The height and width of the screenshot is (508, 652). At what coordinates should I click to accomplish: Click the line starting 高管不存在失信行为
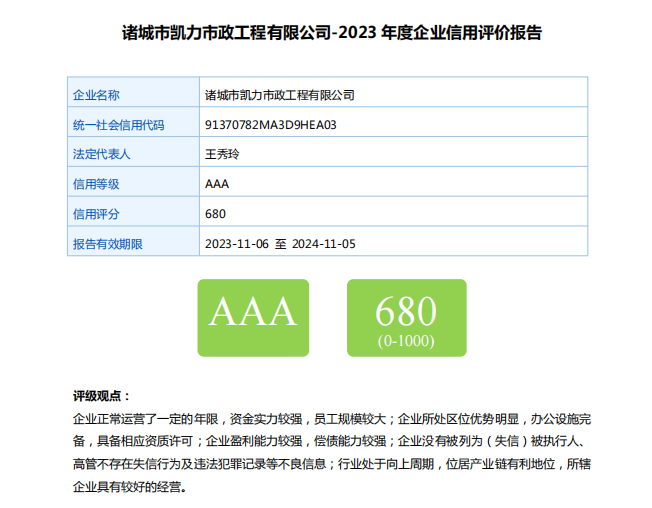332,464
